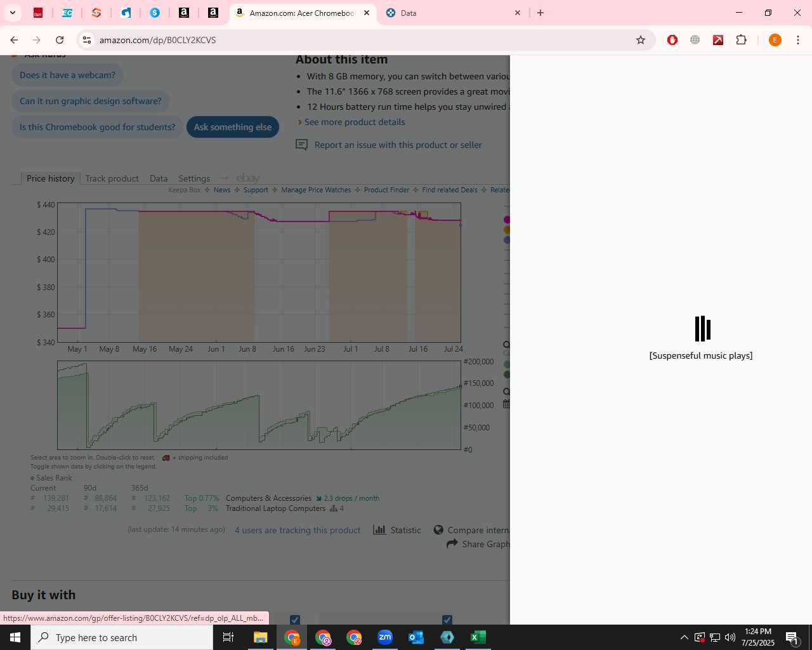Viewport: 812px width, 650px height.
Task: Show hidden system tray icons
Action: 684,637
